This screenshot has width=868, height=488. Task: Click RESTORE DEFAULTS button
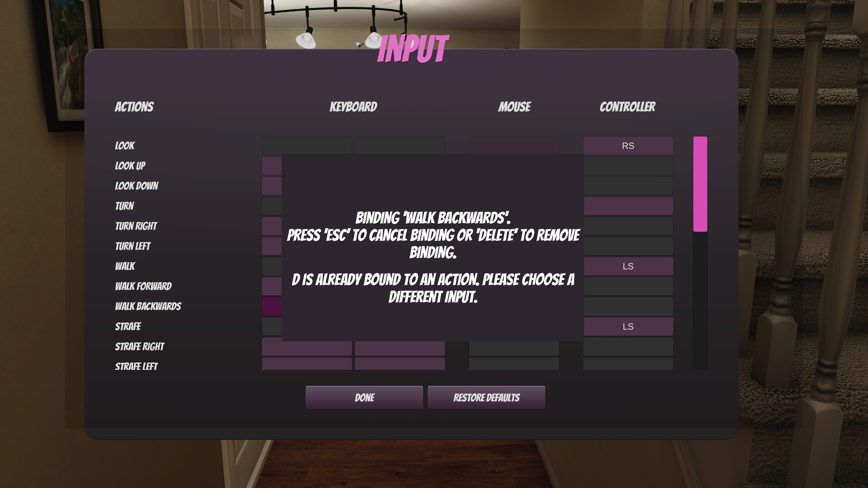[x=486, y=397]
